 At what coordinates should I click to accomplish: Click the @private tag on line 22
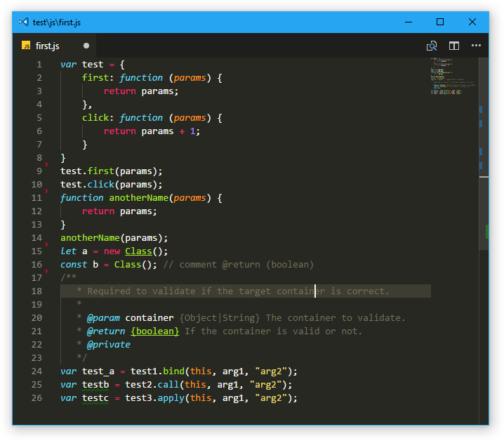pos(109,345)
